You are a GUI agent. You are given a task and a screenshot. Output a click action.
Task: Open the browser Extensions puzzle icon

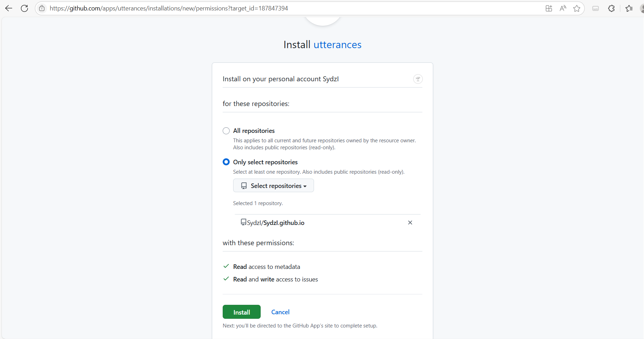pos(611,8)
